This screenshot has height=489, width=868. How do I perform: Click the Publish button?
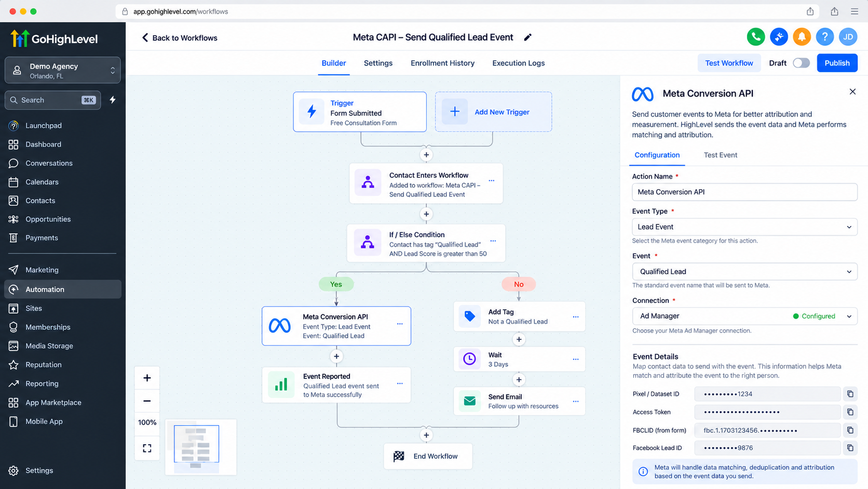point(837,63)
